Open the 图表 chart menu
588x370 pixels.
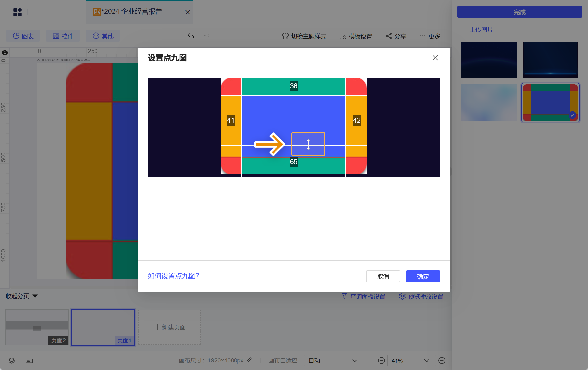coord(23,36)
